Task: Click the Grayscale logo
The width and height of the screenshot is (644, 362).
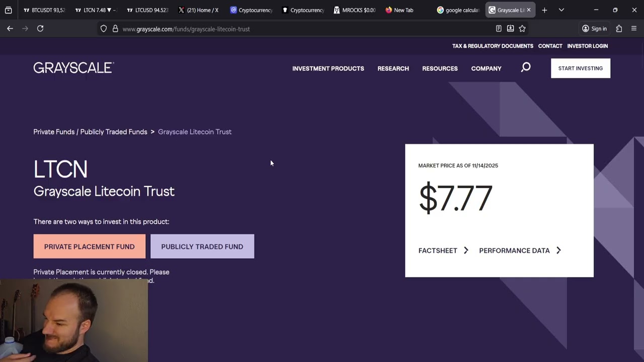Action: 74,68
